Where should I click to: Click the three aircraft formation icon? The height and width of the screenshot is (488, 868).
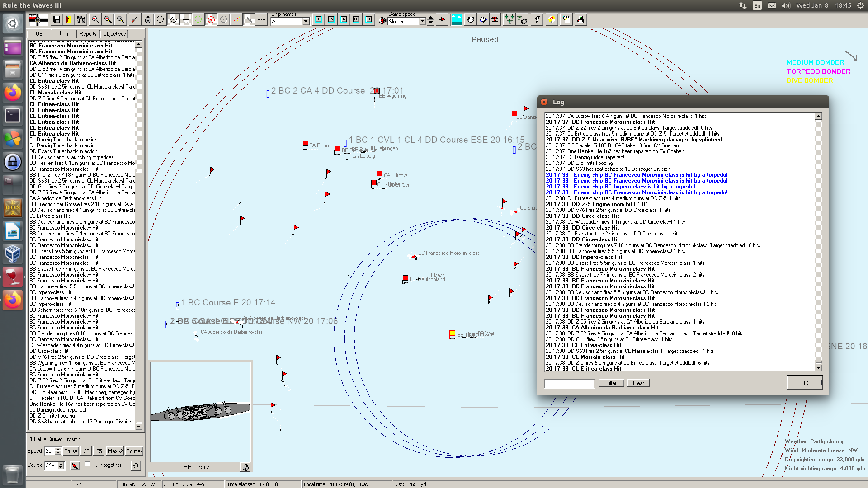(509, 19)
